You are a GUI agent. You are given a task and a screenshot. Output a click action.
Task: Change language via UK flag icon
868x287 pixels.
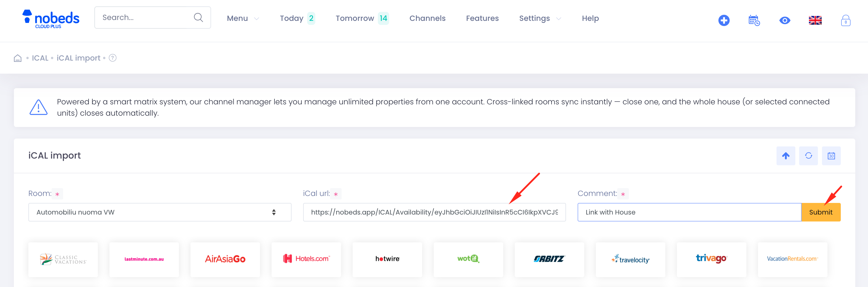(815, 20)
